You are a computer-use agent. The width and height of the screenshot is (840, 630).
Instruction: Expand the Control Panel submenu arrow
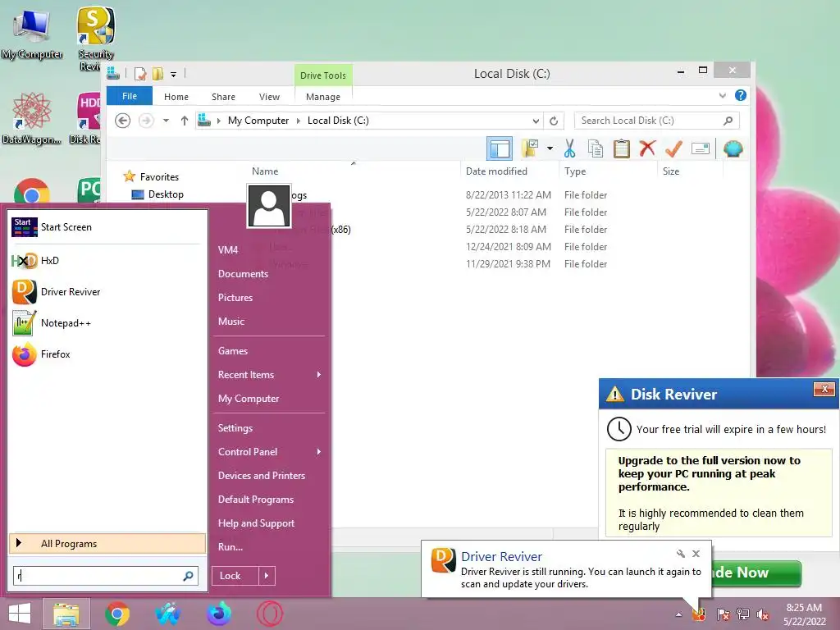(x=319, y=452)
